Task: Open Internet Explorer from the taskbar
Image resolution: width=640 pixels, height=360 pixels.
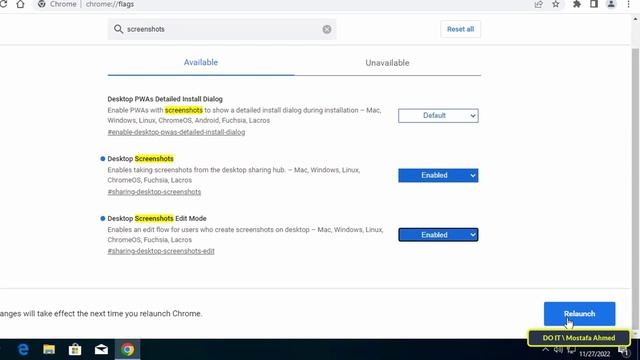Action: click(x=23, y=349)
